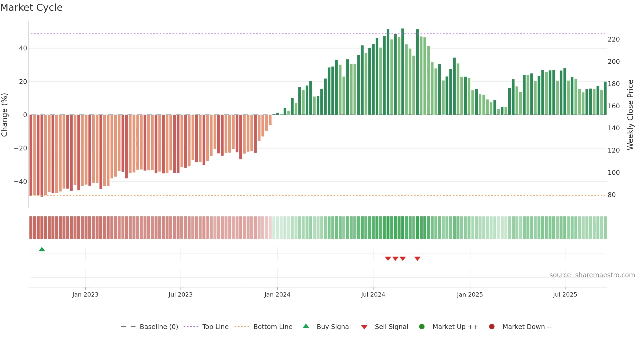
Task: Click the Jul 2023 x-axis label
Action: click(x=181, y=295)
